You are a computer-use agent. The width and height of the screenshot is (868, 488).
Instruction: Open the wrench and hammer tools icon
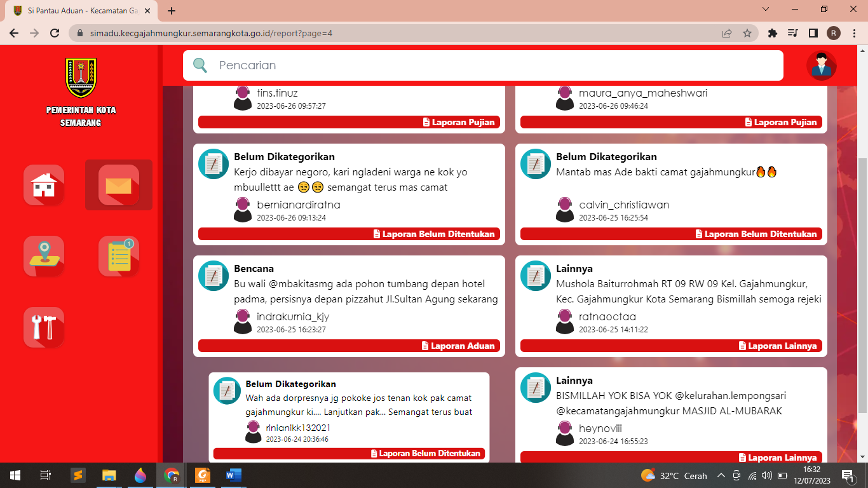[44, 327]
